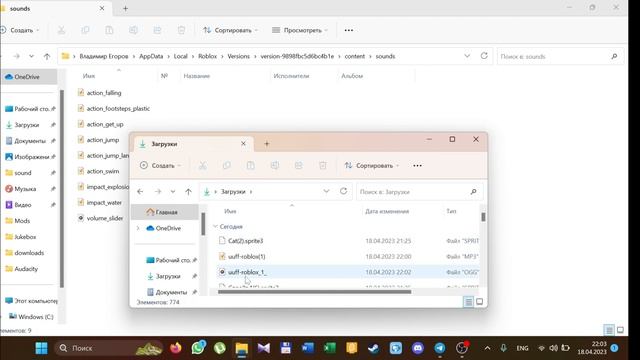Image resolution: width=640 pixels, height=360 pixels.
Task: Expand address bar history in sounds window
Action: click(467, 56)
